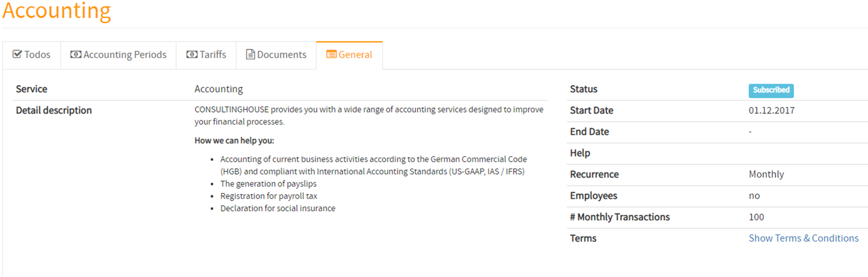
Task: Click the banknote icon on the Tariffs tab
Action: coord(192,55)
